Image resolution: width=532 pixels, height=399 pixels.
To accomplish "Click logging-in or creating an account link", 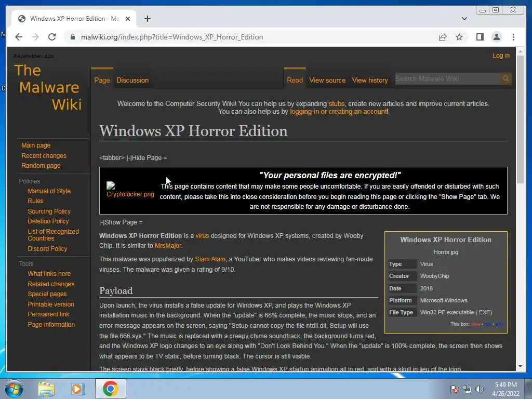I will 339,112.
